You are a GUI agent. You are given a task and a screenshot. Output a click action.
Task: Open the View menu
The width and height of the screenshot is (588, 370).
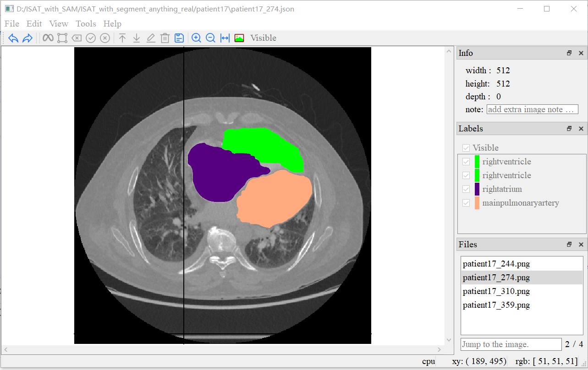click(x=59, y=24)
